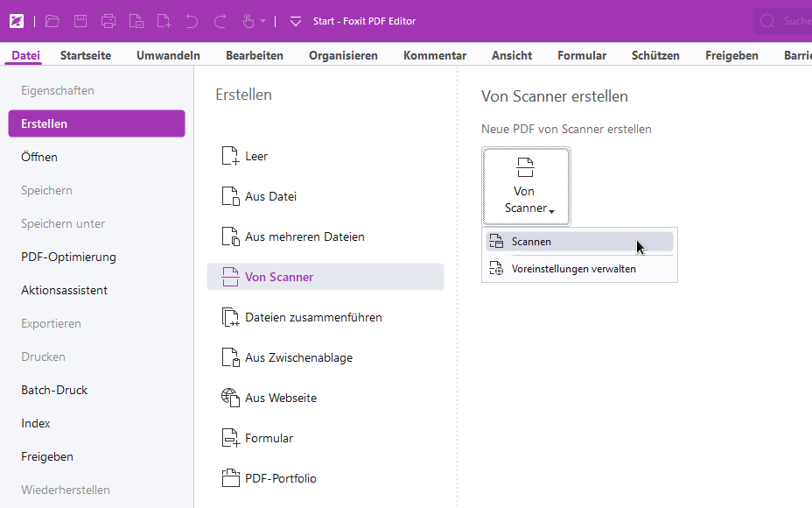This screenshot has height=508, width=812.
Task: Open the customize quick access toolbar dropdown
Action: [295, 21]
